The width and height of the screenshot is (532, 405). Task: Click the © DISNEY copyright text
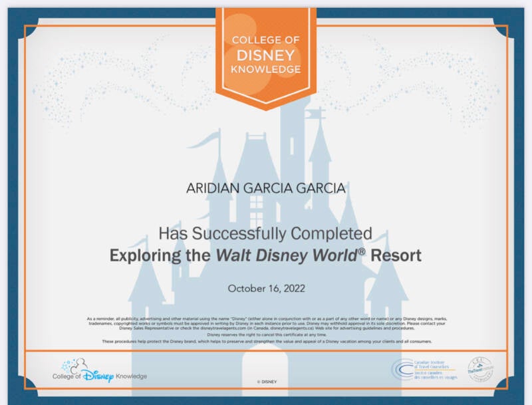pyautogui.click(x=267, y=382)
